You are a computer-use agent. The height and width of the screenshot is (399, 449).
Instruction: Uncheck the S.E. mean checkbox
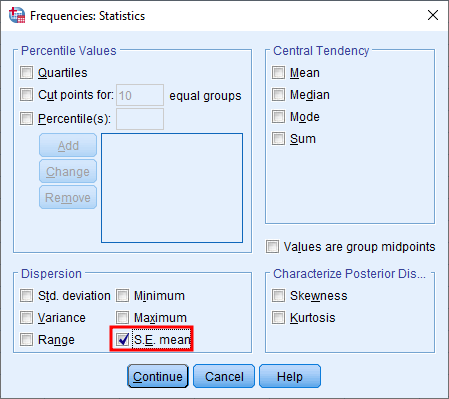(x=123, y=339)
